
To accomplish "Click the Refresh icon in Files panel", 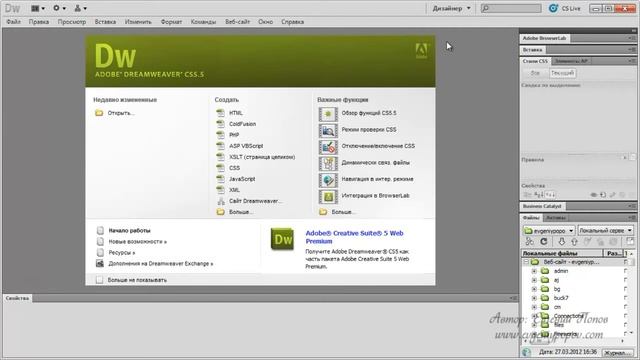I will click(544, 242).
